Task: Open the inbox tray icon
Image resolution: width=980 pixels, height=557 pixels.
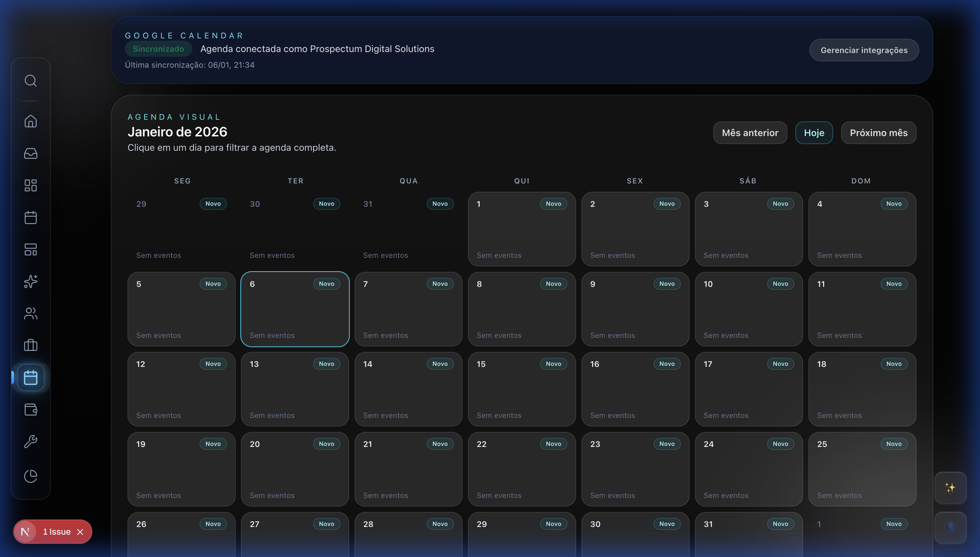Action: click(x=31, y=153)
